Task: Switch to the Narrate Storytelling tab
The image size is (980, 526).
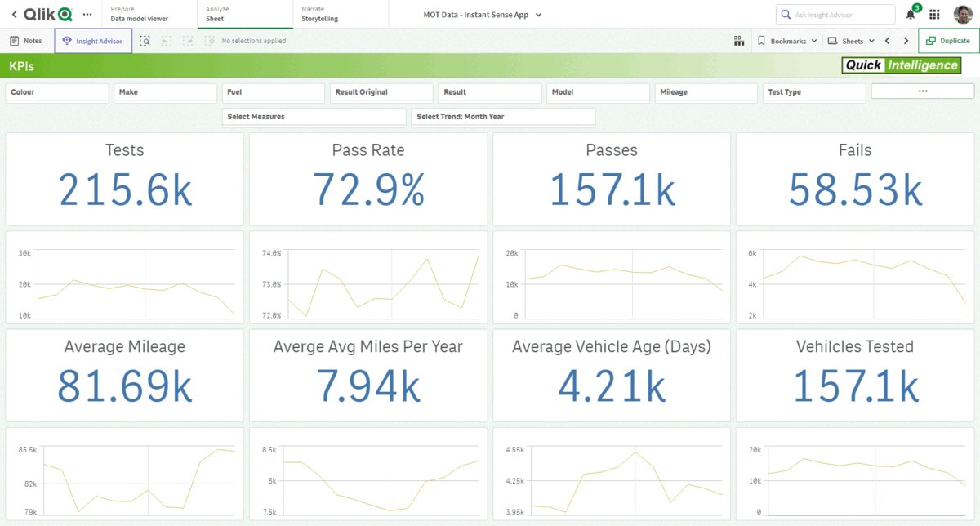Action: click(340, 14)
